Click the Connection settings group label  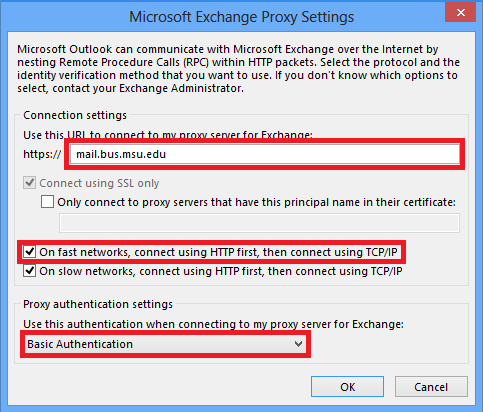pyautogui.click(x=75, y=115)
